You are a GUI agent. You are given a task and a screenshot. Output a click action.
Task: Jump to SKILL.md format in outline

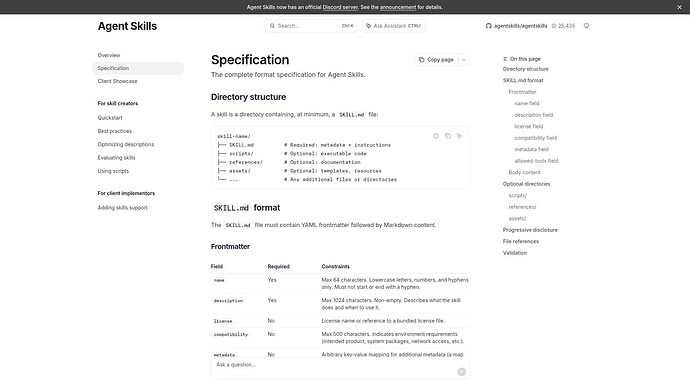pyautogui.click(x=523, y=81)
